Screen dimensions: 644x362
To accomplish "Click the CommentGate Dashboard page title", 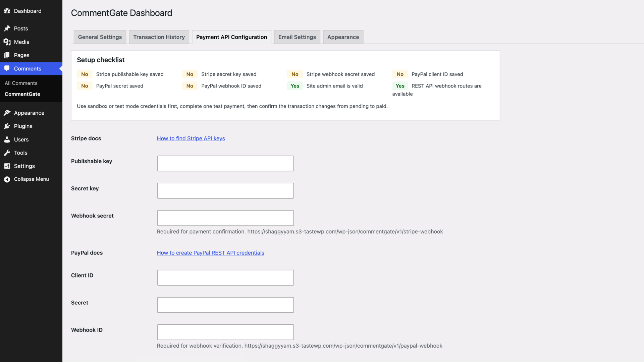I will 121,13.
